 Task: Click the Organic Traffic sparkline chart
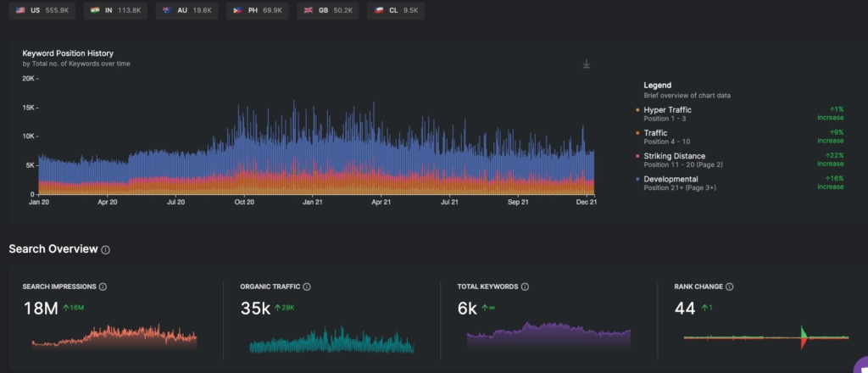coord(331,341)
